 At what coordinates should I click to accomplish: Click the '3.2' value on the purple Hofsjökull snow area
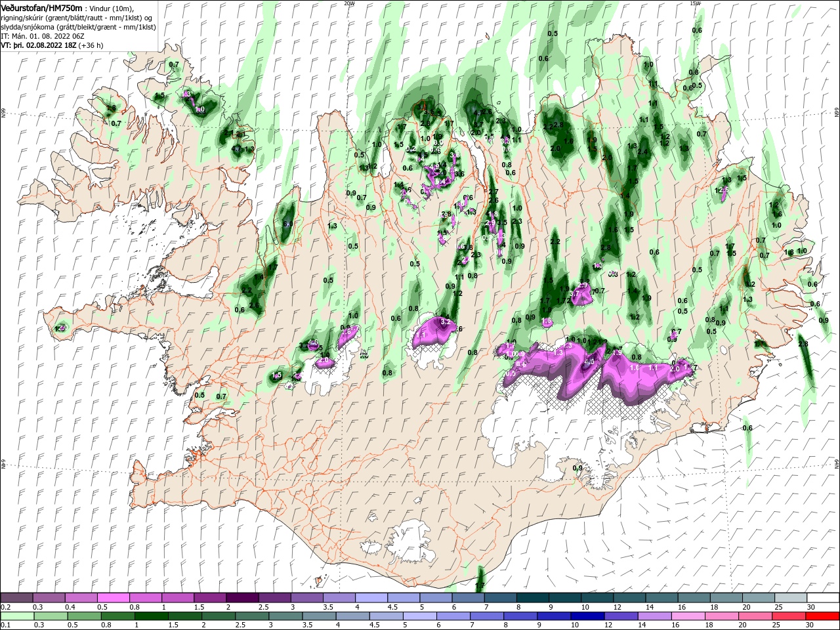pyautogui.click(x=444, y=322)
